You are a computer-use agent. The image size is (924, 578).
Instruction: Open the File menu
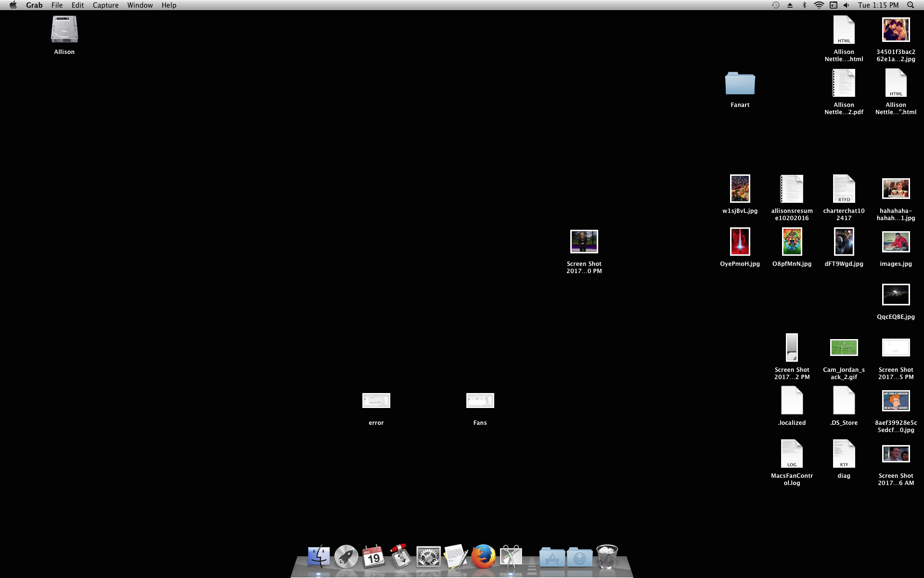coord(57,5)
